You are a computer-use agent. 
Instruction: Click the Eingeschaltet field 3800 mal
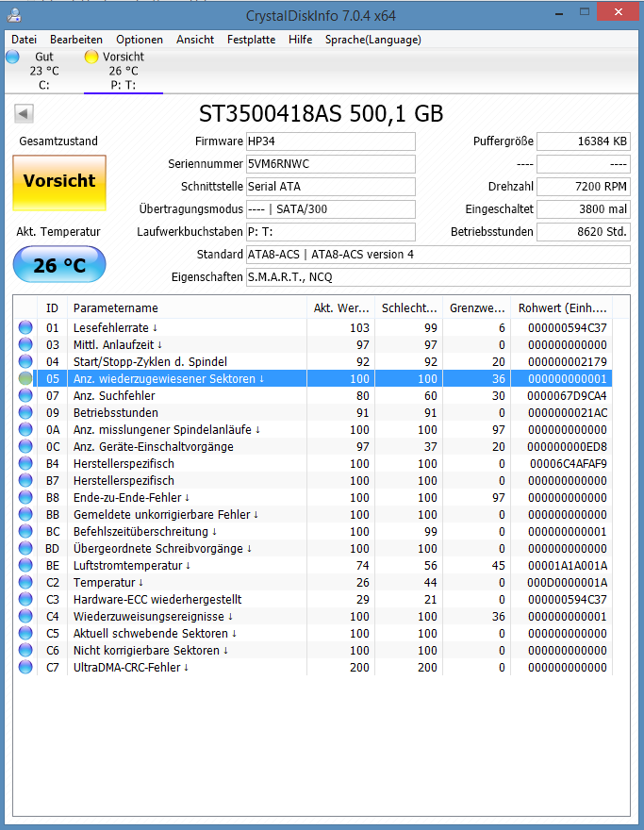pos(583,209)
